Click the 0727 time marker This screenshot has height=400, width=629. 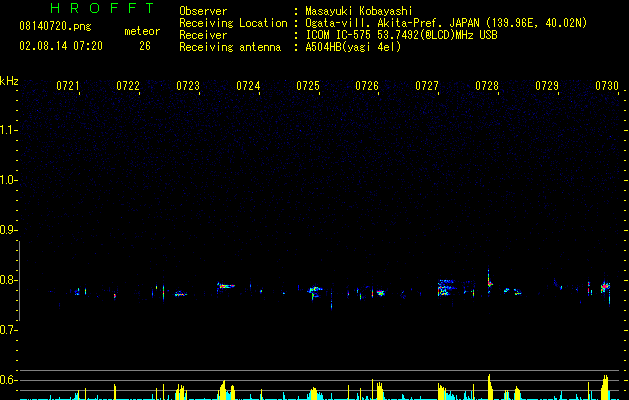427,86
